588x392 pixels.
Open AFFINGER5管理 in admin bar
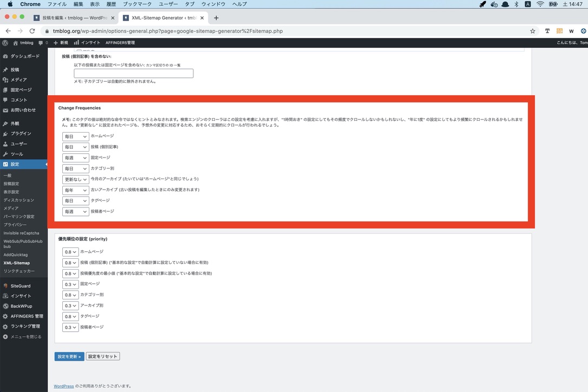click(120, 43)
